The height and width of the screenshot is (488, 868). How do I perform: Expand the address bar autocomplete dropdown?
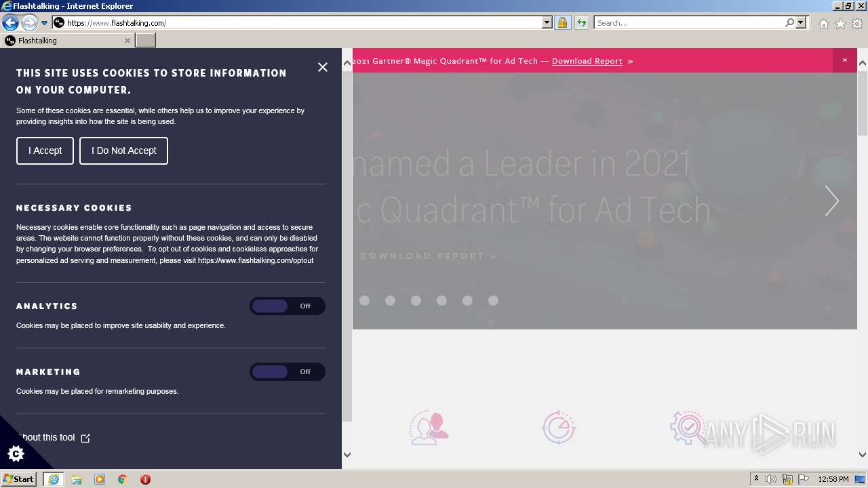coord(547,23)
